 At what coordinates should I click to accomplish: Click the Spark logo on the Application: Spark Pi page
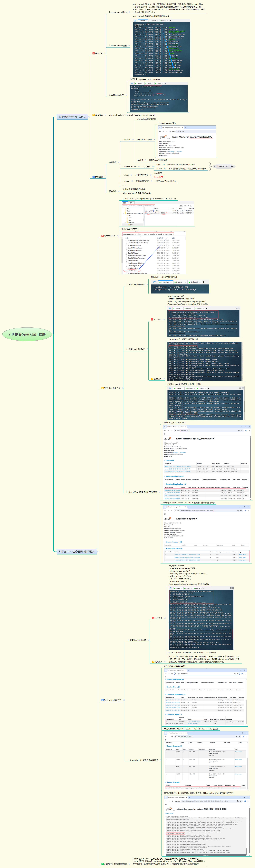click(x=168, y=519)
